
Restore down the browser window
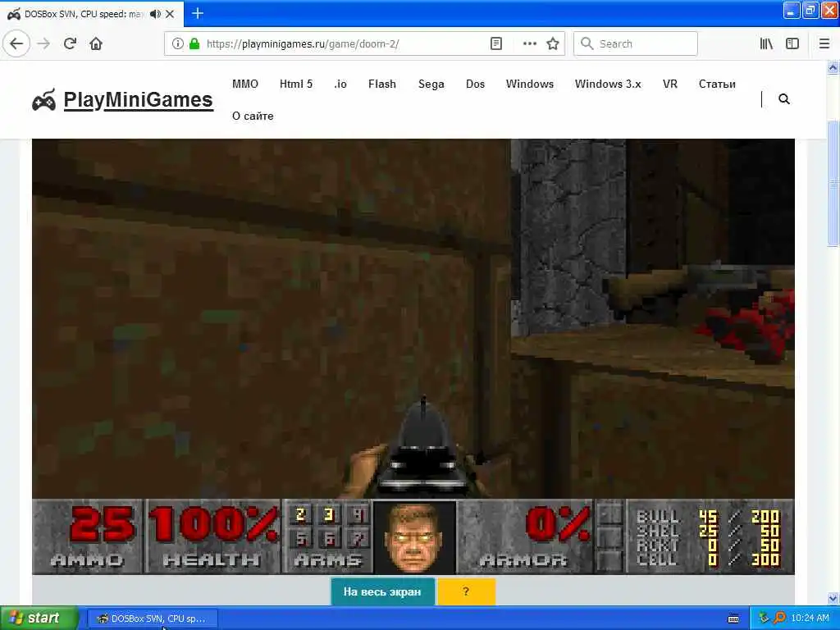click(810, 10)
